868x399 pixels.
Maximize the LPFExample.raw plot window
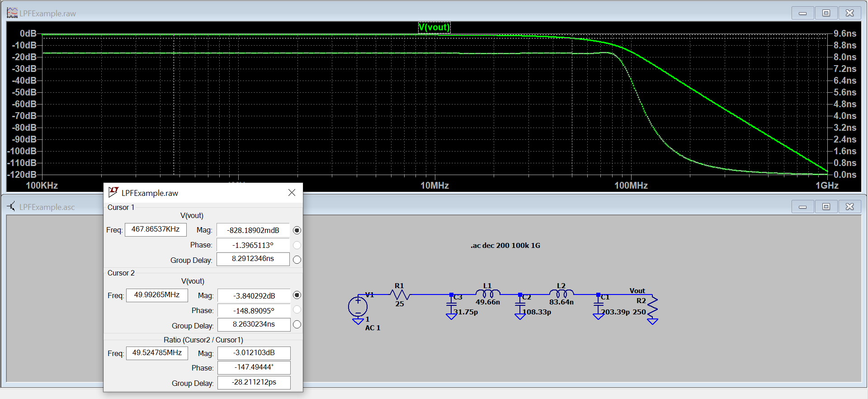pos(826,13)
